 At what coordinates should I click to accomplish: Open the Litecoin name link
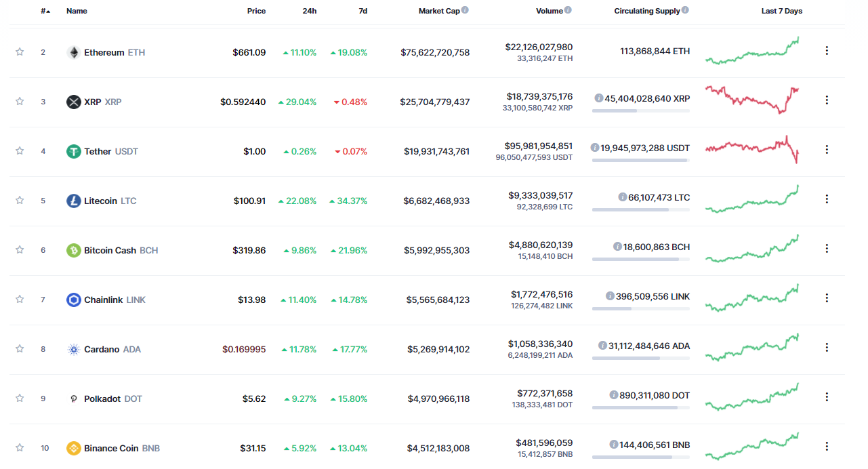point(100,201)
